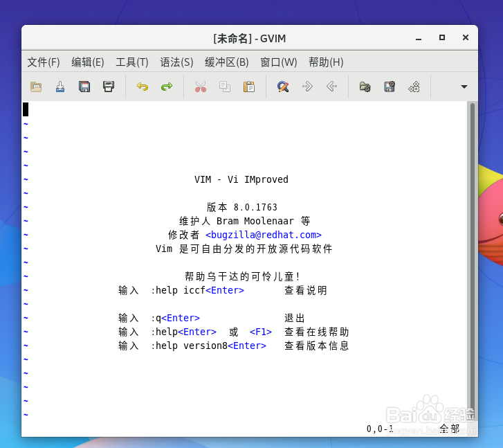
Task: Click the [未命名] - GVIM title bar
Action: point(250,39)
